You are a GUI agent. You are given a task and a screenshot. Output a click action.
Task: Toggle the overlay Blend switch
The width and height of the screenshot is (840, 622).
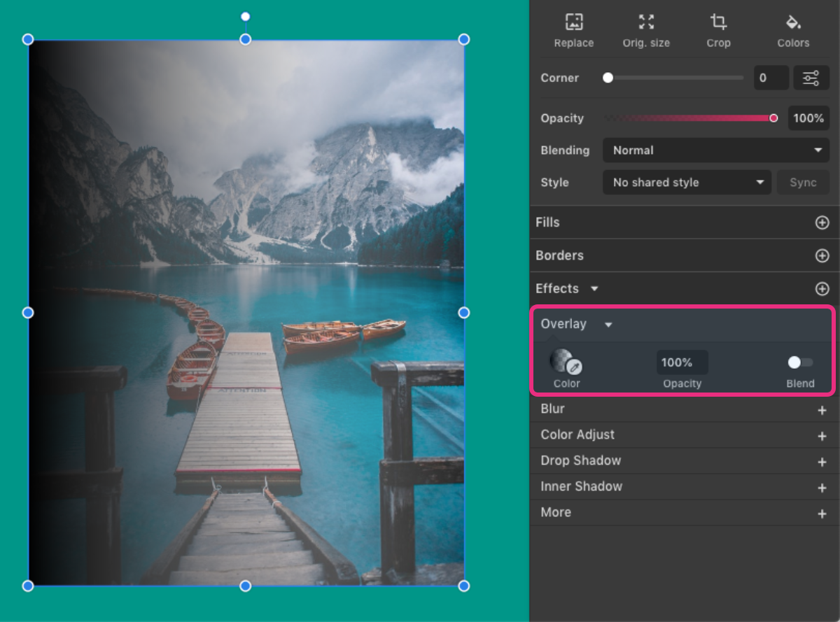pos(800,362)
